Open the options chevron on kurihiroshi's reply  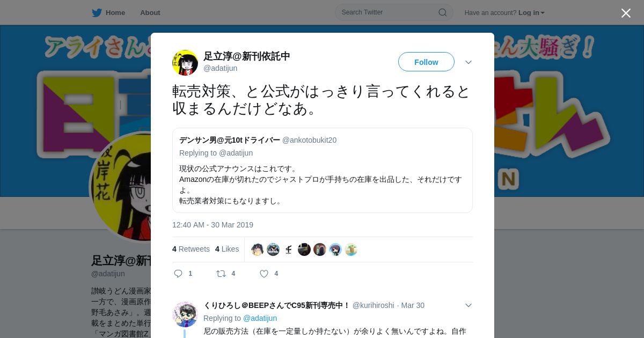coord(469,305)
